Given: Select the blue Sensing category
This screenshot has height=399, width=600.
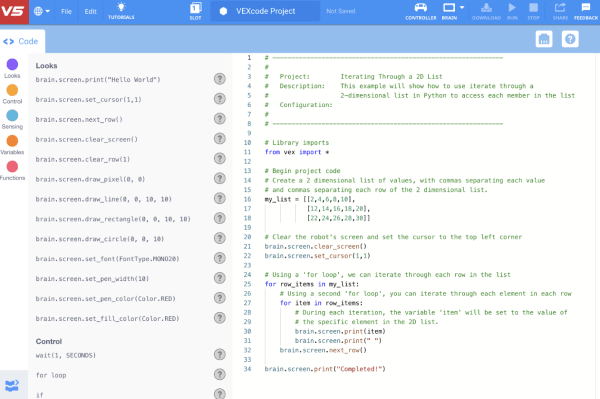Looking at the screenshot, I should (12, 119).
